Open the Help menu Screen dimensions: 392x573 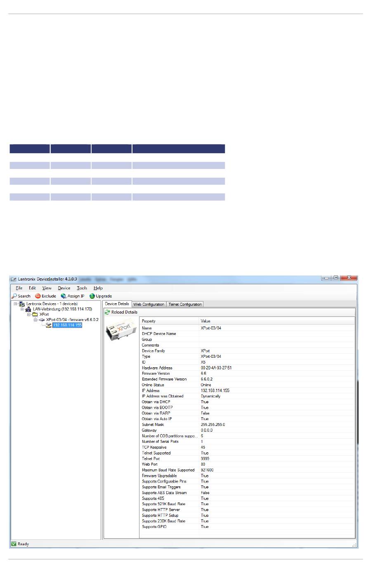pos(98,288)
